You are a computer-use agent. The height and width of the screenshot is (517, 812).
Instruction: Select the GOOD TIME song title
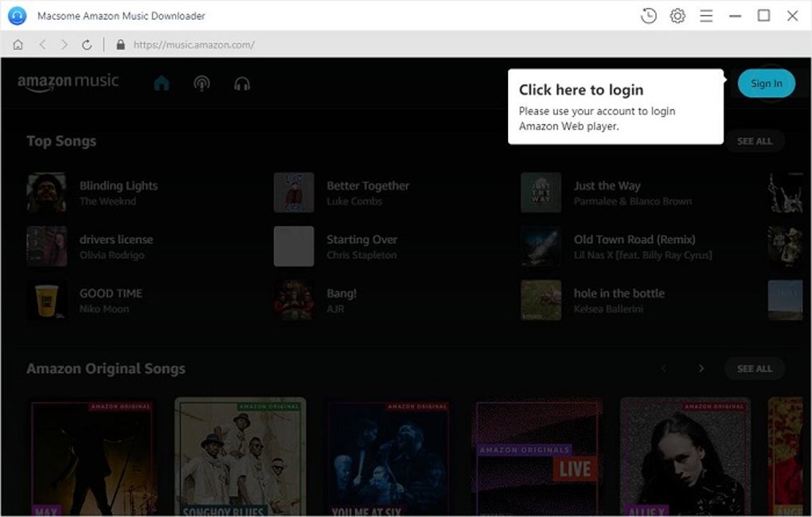(x=111, y=293)
